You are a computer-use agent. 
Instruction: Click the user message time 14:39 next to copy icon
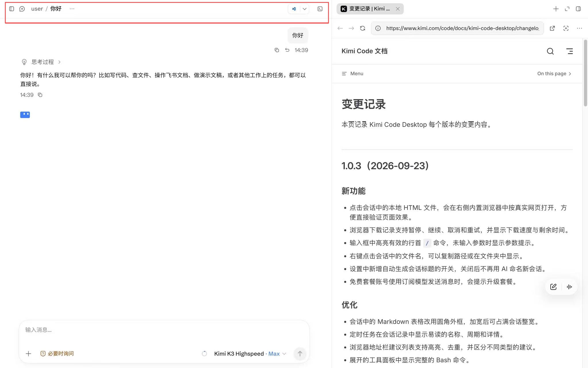(x=301, y=50)
